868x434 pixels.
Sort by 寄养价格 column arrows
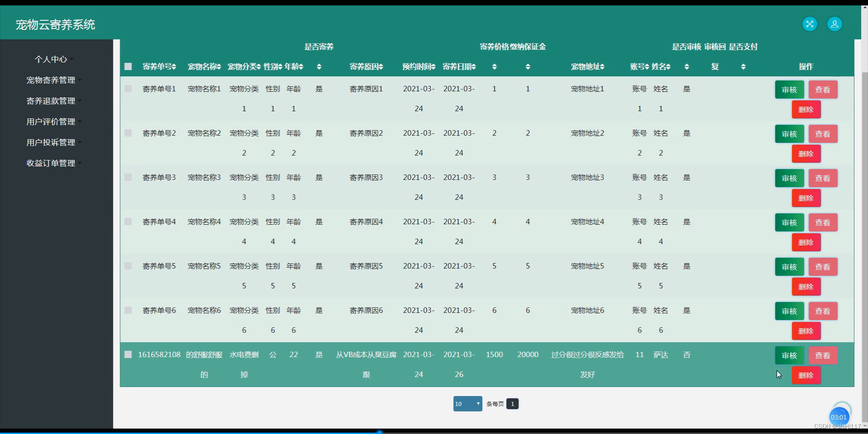tap(495, 67)
